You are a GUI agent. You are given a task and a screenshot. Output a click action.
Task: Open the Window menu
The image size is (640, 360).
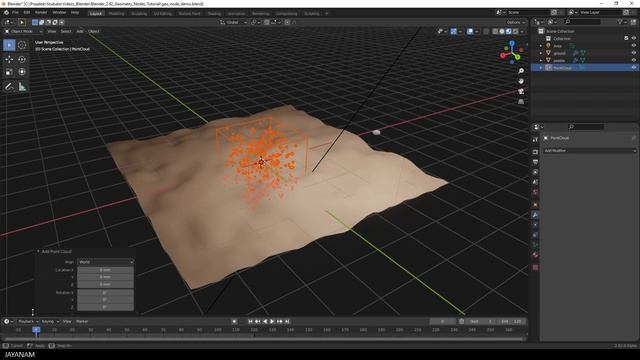click(59, 13)
